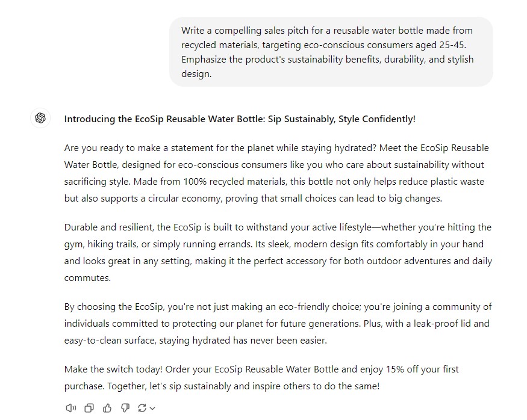527x420 pixels.
Task: Click the bold 'Introducing the EcoSip' heading
Action: coord(240,119)
